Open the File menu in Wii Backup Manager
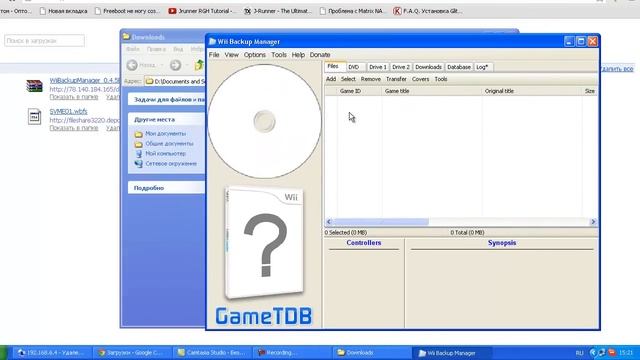Viewport: 640px width, 360px height. pos(214,55)
